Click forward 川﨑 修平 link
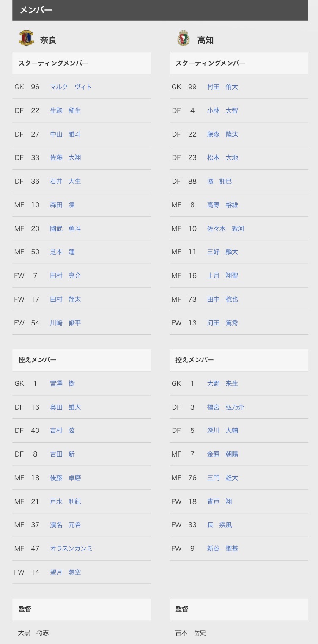The width and height of the screenshot is (318, 644). (65, 323)
